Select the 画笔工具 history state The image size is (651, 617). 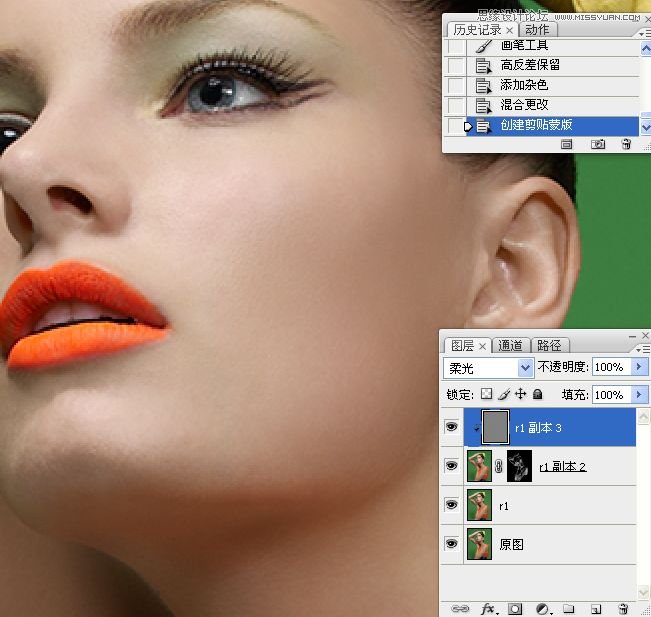pyautogui.click(x=553, y=46)
